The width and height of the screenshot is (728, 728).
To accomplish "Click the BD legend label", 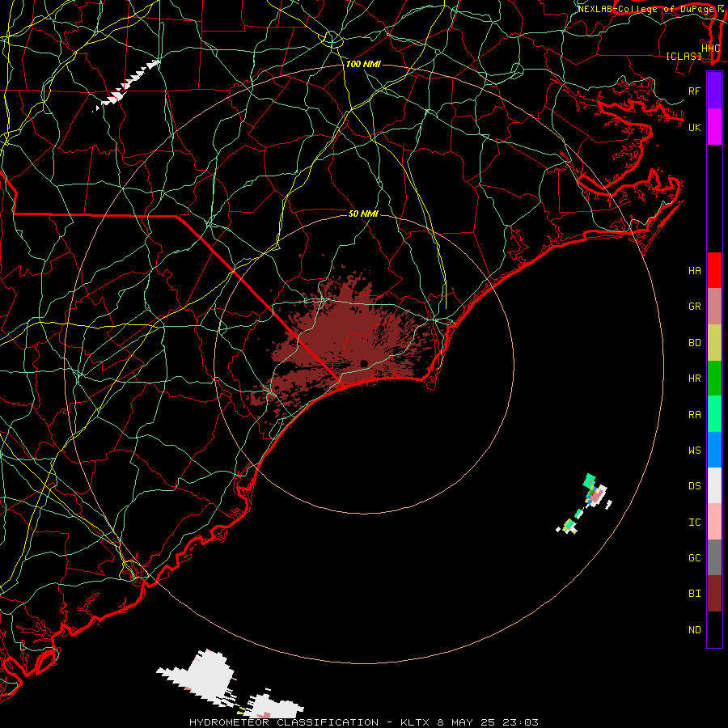I will (x=694, y=343).
